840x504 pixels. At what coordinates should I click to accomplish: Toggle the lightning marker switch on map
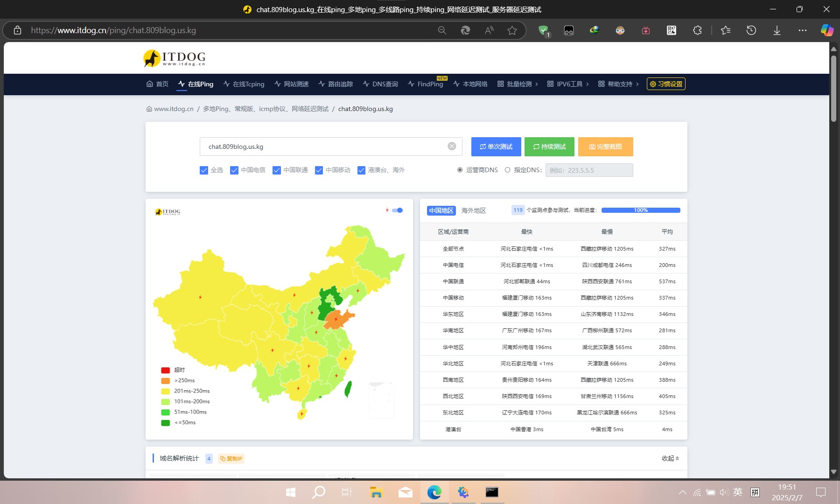pos(398,210)
